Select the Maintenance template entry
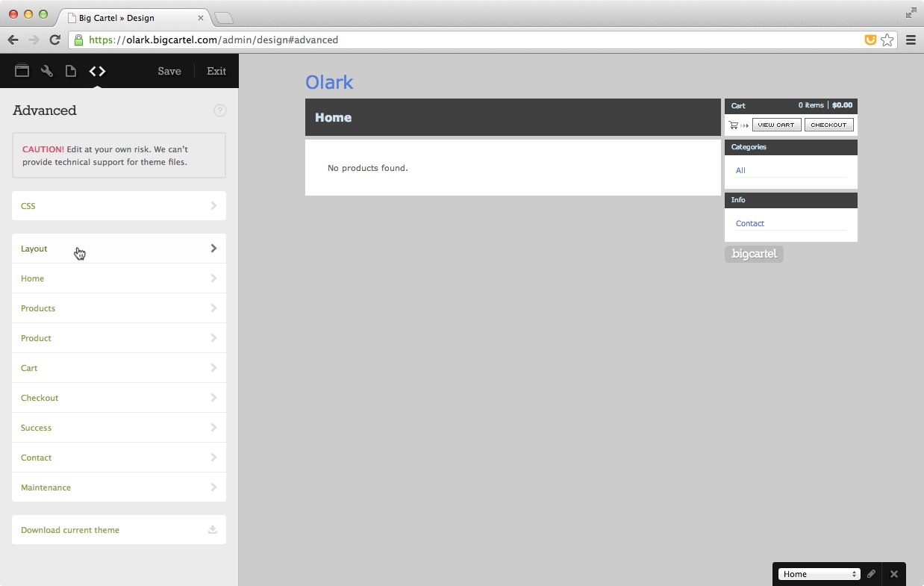Viewport: 924px width, 586px height. [119, 487]
